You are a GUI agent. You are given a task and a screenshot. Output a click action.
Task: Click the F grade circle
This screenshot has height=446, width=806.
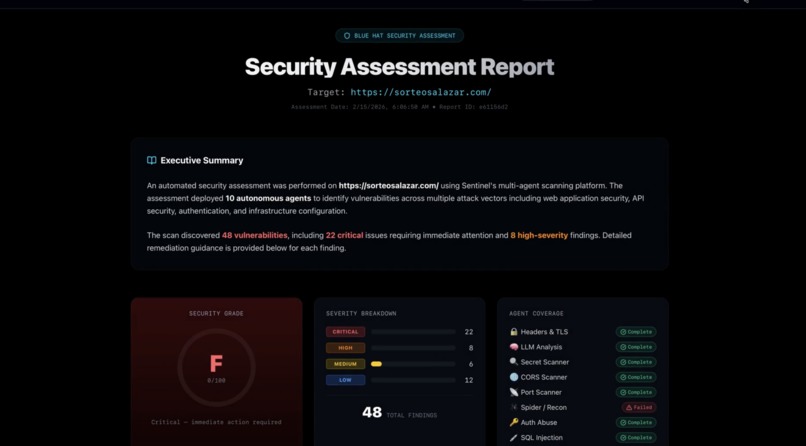(x=216, y=367)
